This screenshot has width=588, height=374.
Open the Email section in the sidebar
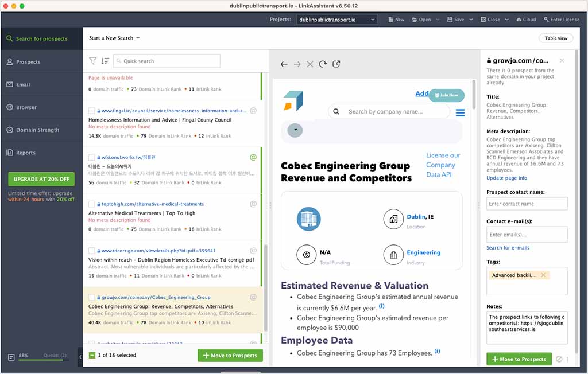tap(24, 84)
